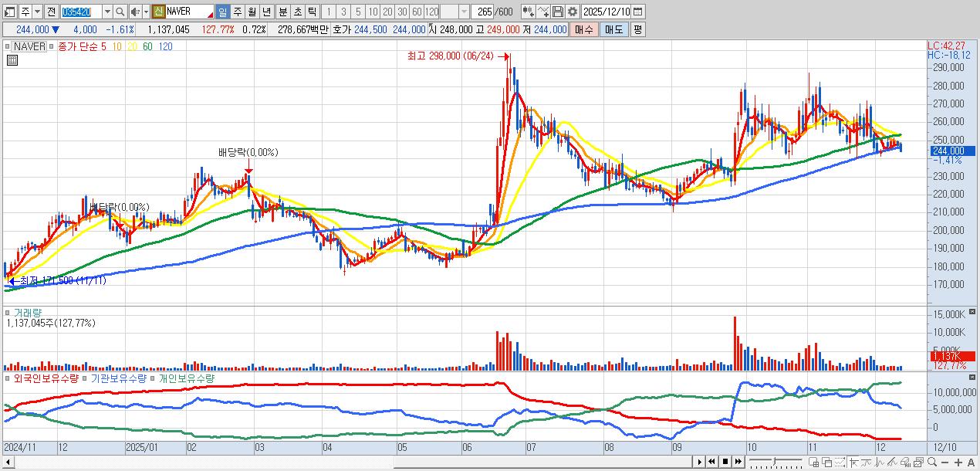The image size is (980, 471).
Task: Click the 종가 단순 moving average label
Action: 78,46
